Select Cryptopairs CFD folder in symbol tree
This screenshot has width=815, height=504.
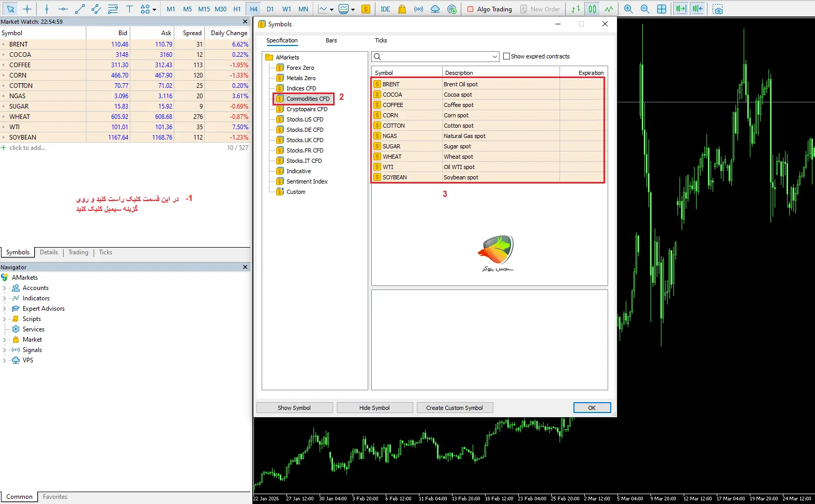307,109
